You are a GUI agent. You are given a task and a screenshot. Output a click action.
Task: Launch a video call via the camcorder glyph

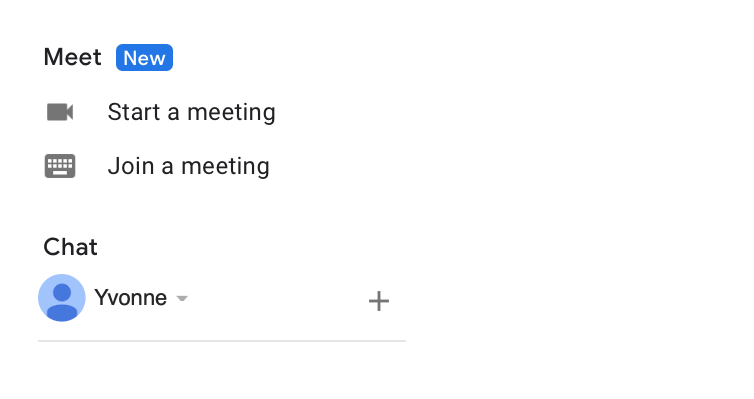click(60, 112)
